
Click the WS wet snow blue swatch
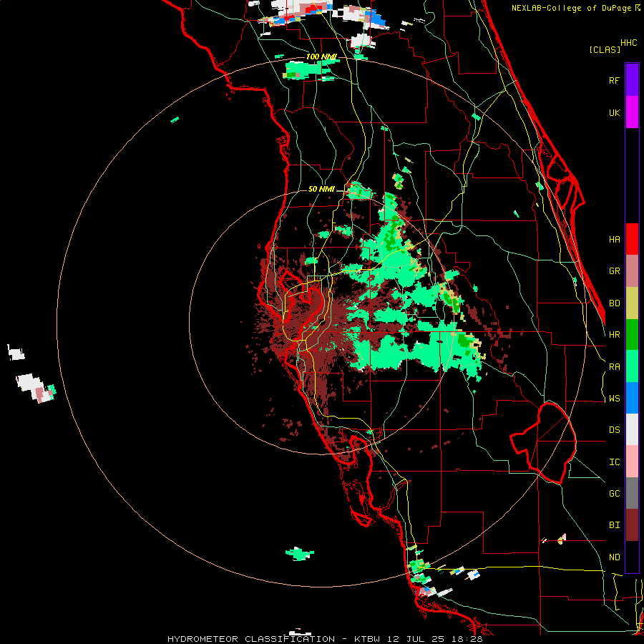pyautogui.click(x=632, y=398)
